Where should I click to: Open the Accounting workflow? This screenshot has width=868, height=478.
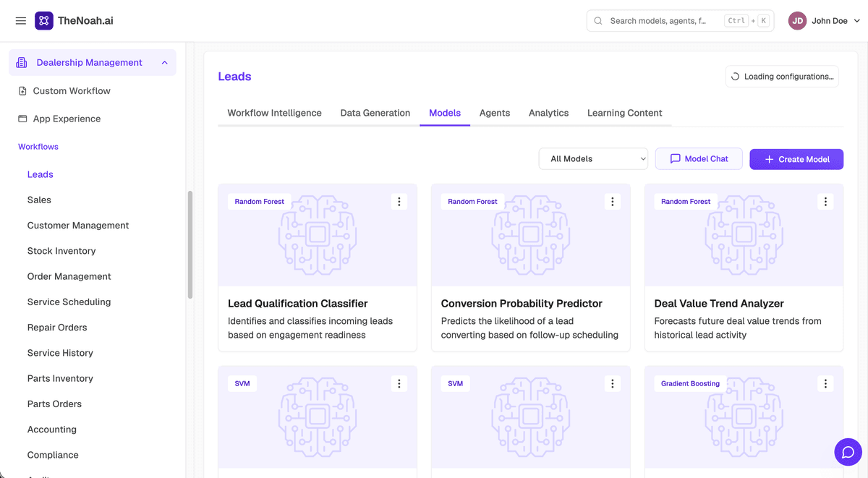52,430
